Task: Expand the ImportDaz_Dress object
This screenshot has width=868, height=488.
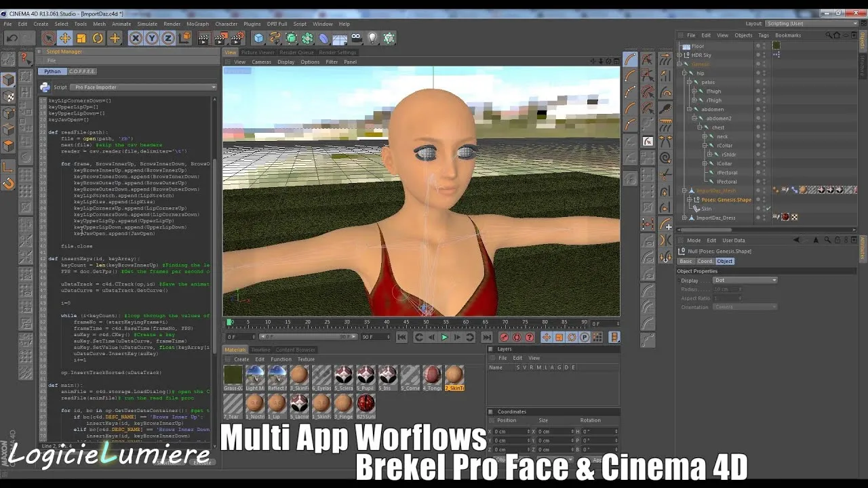Action: point(683,218)
